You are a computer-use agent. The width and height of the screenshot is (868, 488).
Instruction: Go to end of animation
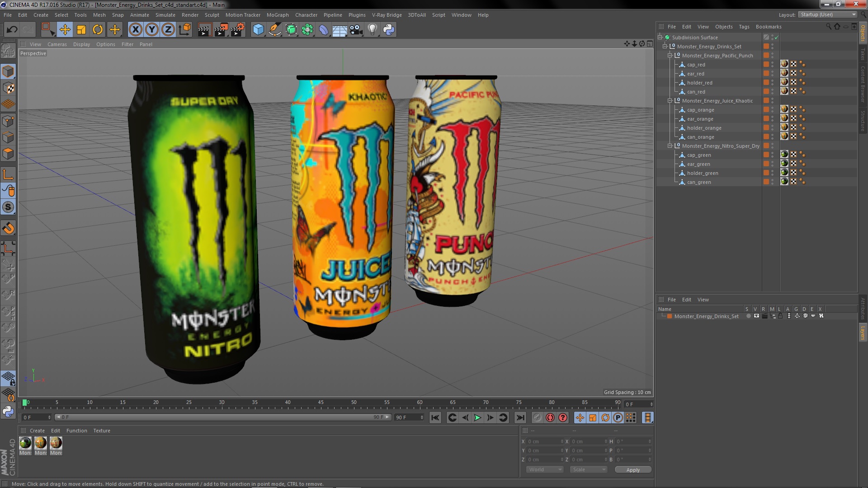click(x=520, y=418)
